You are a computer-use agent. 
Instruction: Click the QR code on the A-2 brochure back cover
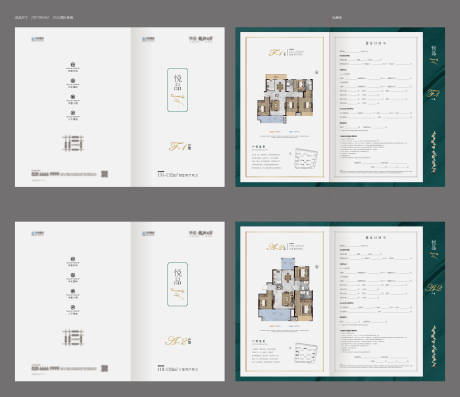coord(104,368)
